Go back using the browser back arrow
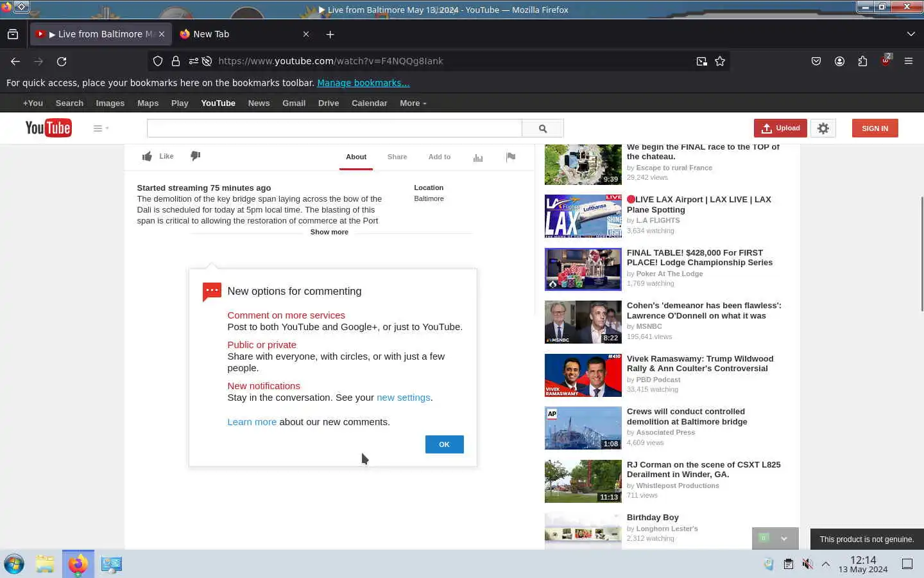Screen dimensions: 924x578 point(15,61)
